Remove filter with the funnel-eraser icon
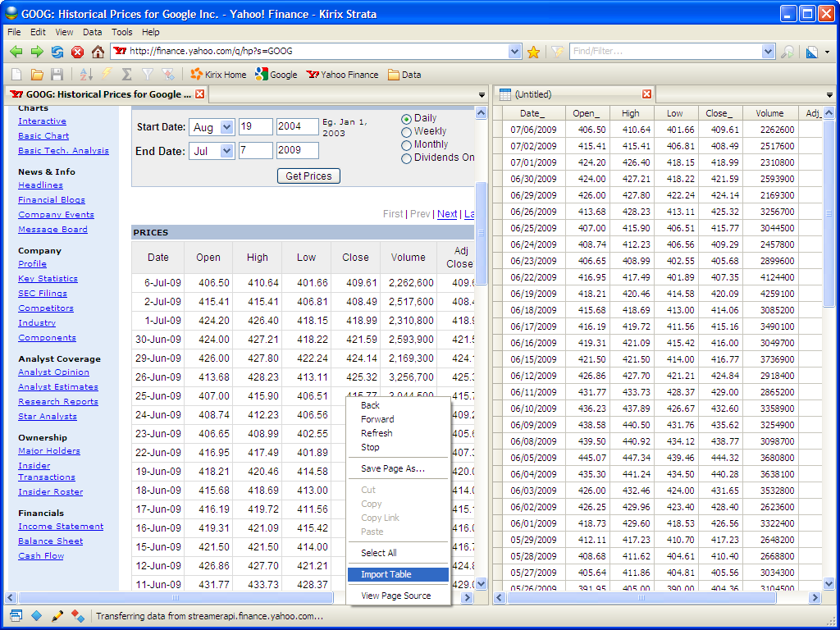This screenshot has width=840, height=630. pos(167,75)
